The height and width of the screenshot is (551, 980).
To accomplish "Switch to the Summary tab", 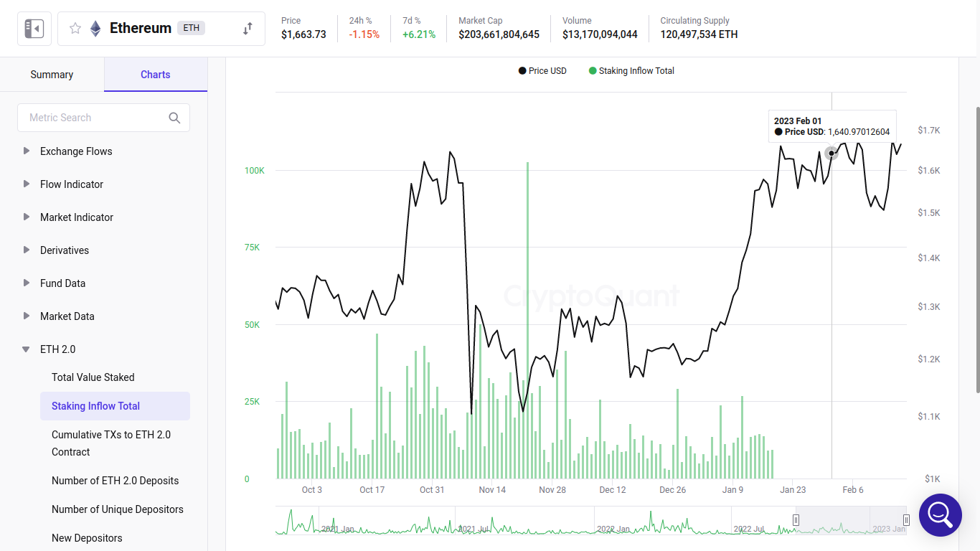I will pos(52,75).
